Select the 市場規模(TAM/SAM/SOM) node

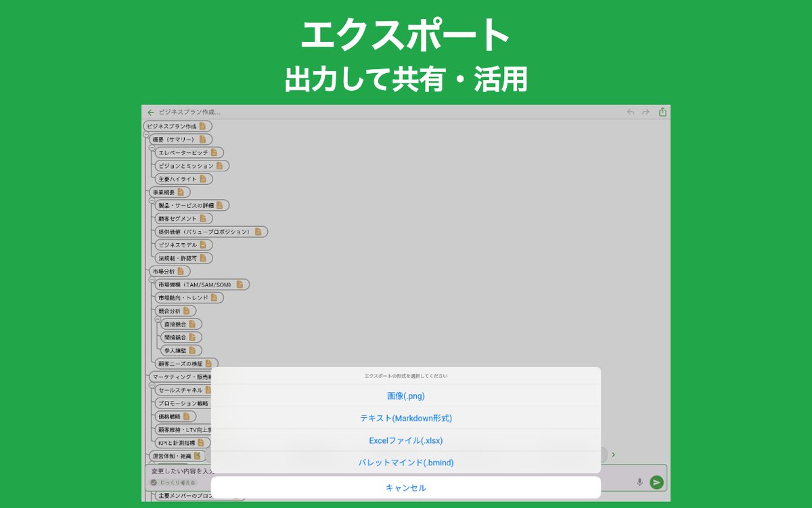(202, 284)
